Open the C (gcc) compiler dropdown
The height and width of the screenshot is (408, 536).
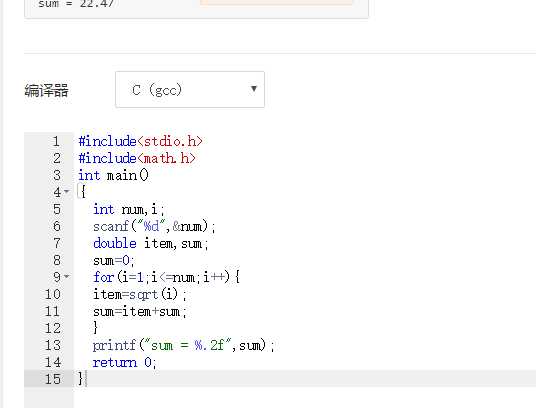(x=190, y=90)
